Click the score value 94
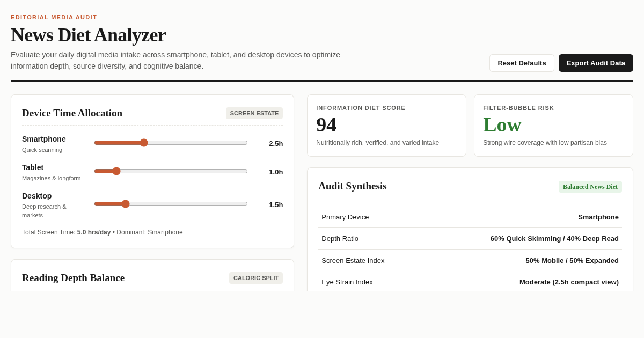Screen dimensions: 644x338 [x=326, y=124]
